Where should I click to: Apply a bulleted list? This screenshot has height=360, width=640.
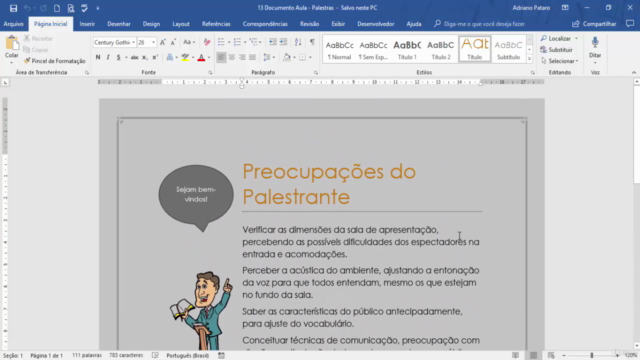coord(221,42)
